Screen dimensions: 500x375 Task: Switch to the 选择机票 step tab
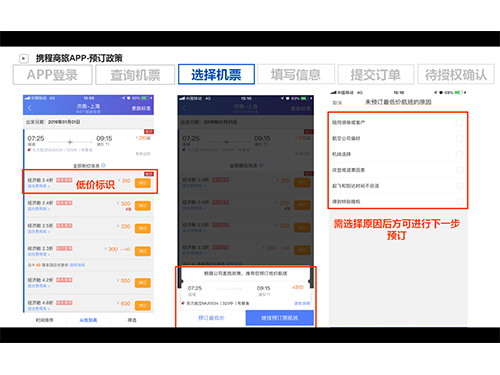pos(216,74)
